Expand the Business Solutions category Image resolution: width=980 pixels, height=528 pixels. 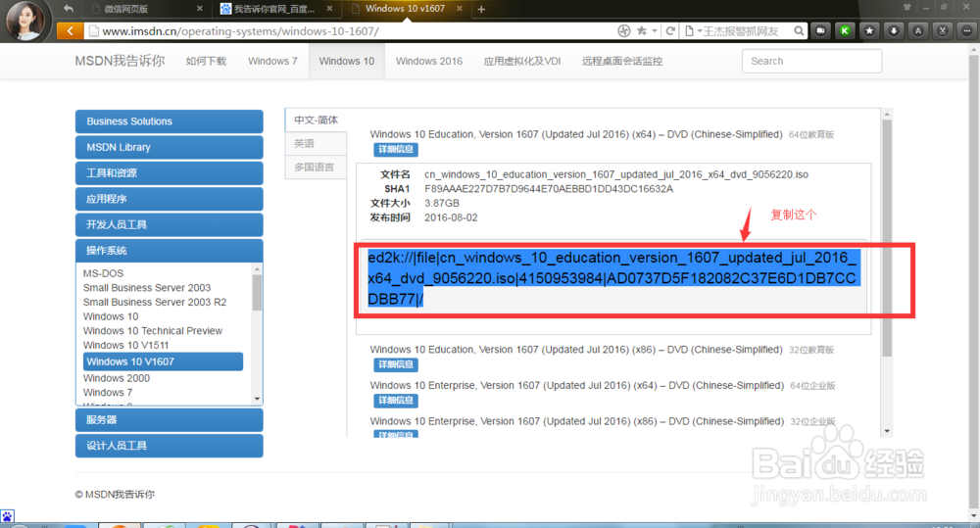(x=169, y=121)
